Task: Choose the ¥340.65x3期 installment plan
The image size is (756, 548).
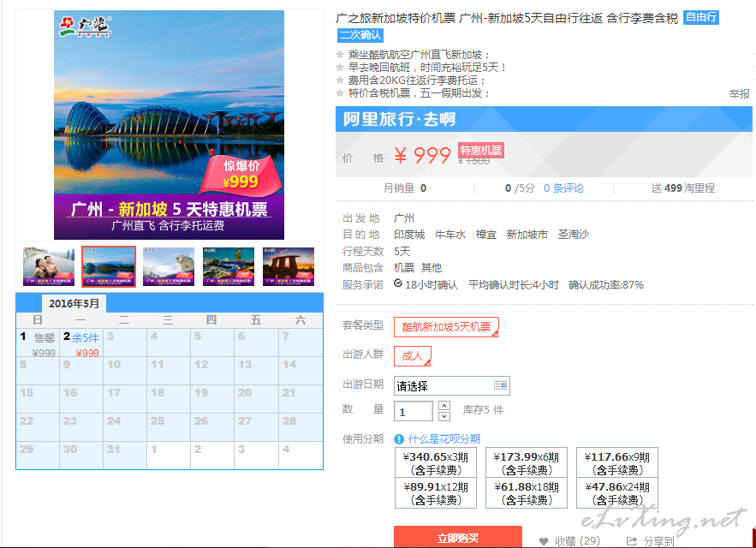Action: (x=436, y=462)
